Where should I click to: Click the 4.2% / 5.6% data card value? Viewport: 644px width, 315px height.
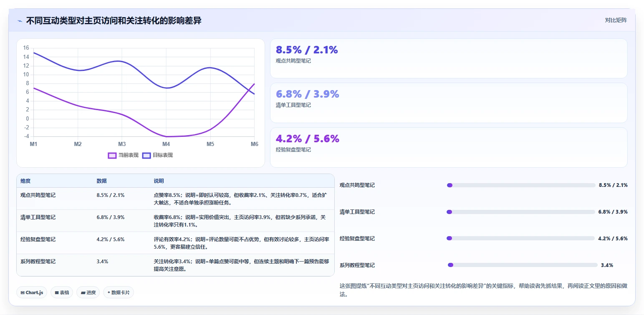(x=308, y=139)
